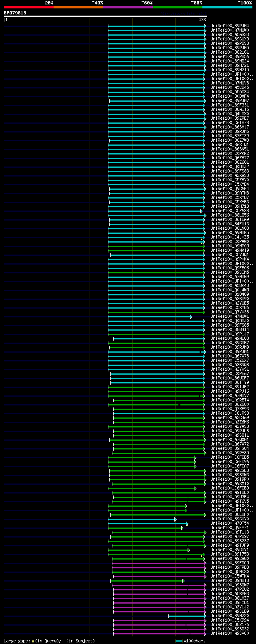
Task: Click the label UniRef100_B6UCF7
Action: [230, 378]
